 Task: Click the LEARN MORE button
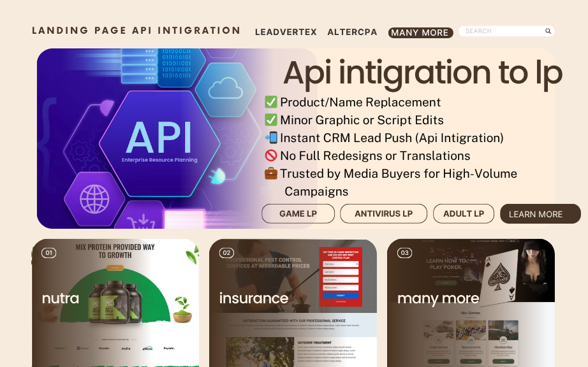540,214
